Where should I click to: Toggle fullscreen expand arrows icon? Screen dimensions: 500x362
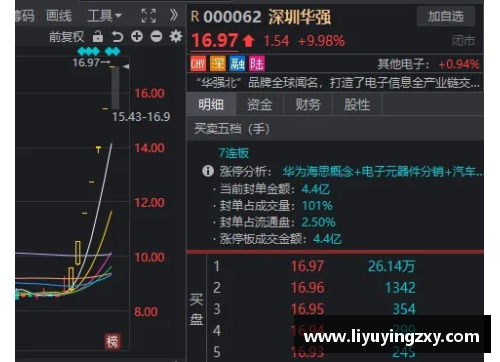pos(148,16)
